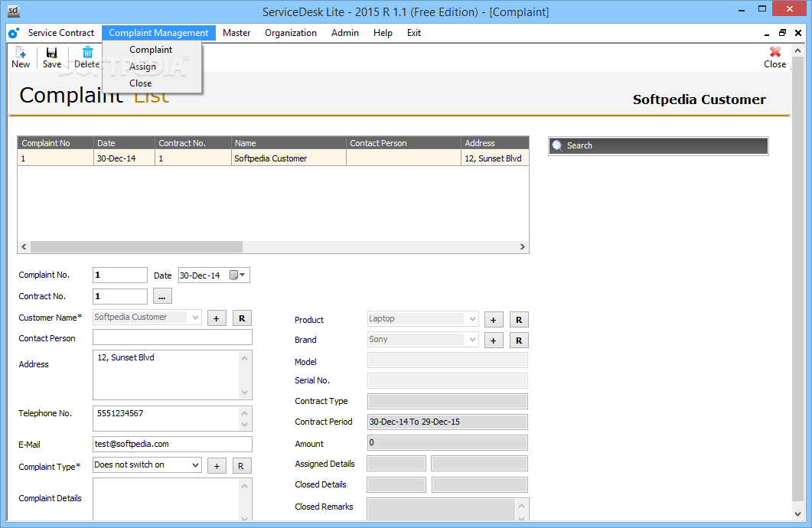Refresh Customer Name list with R button

(x=242, y=318)
